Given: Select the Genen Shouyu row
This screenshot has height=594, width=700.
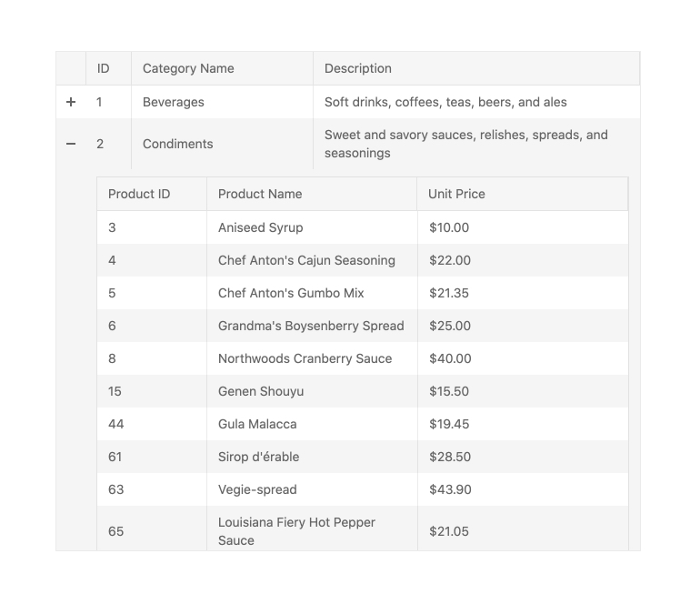Looking at the screenshot, I should (x=261, y=391).
